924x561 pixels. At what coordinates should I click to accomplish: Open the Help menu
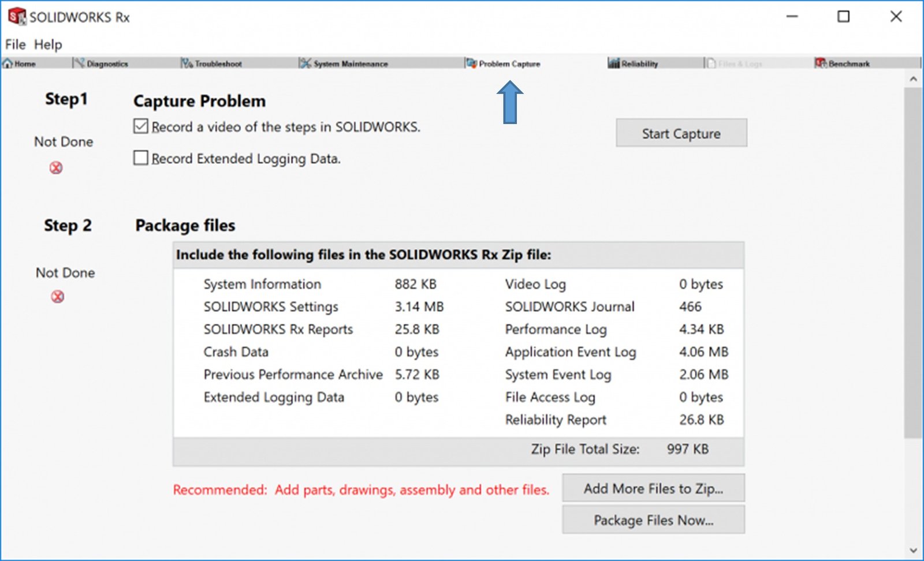pyautogui.click(x=48, y=44)
